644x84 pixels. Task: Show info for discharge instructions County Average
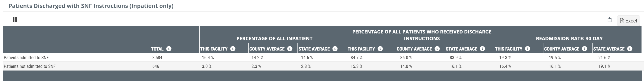click(x=437, y=49)
